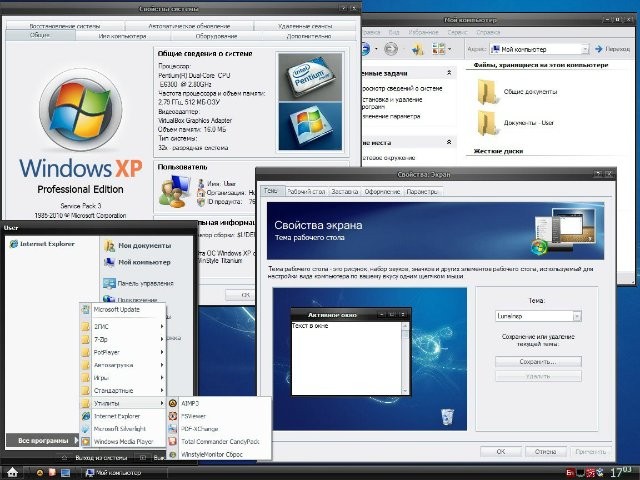640x480 pixels.
Task: Switch to the Оформление tab
Action: [x=382, y=191]
